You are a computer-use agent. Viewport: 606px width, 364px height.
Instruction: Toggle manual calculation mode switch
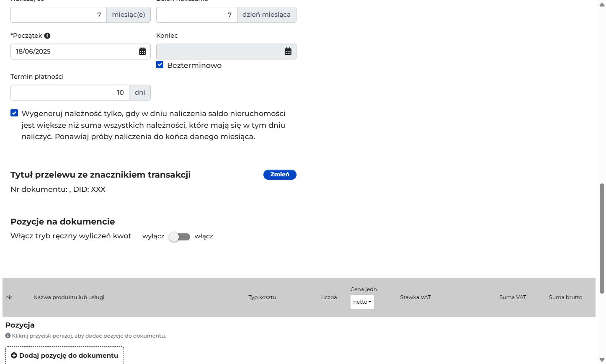point(179,237)
